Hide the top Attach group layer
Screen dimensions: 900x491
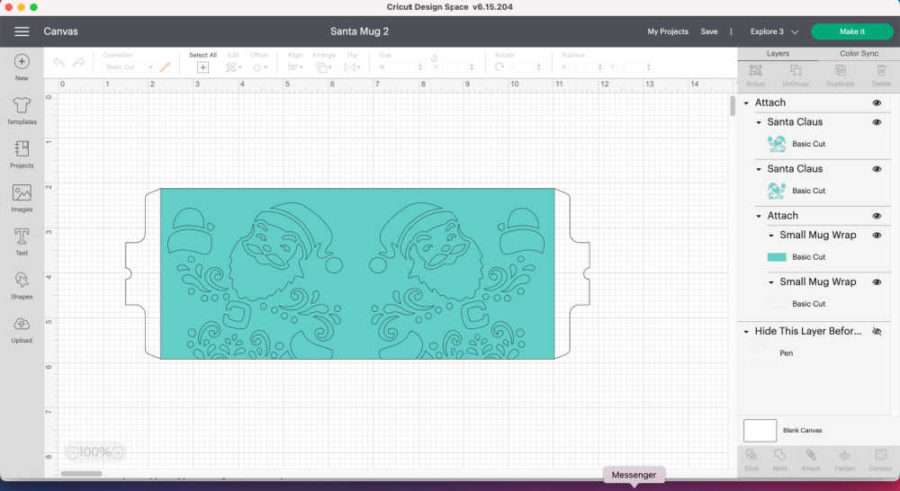(877, 103)
